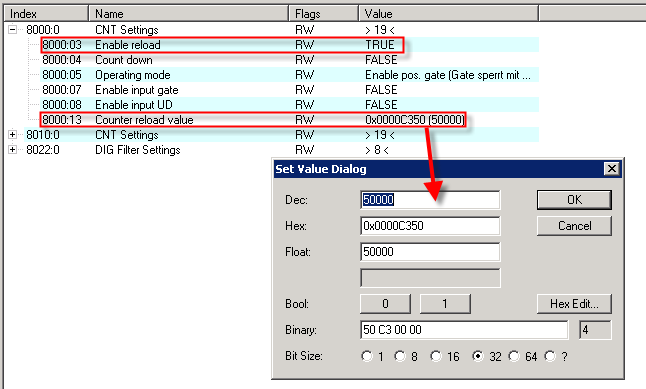Set Bool value to 0
This screenshot has height=389, width=646.
(385, 304)
